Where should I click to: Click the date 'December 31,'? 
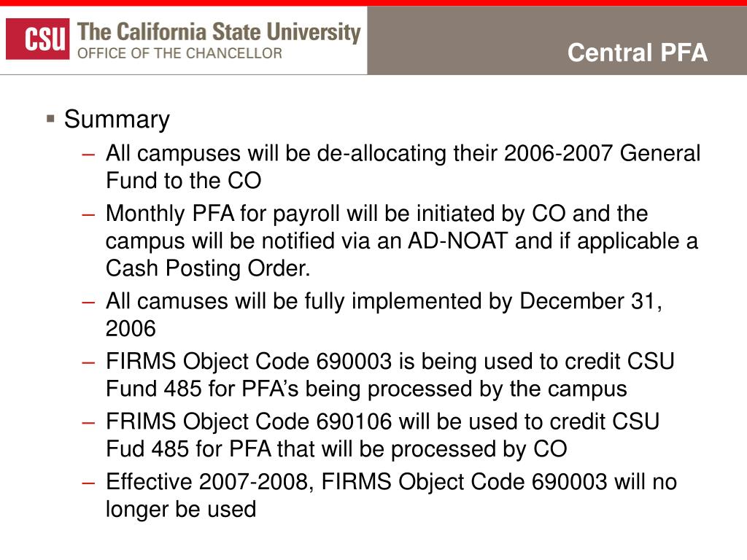pyautogui.click(x=591, y=301)
